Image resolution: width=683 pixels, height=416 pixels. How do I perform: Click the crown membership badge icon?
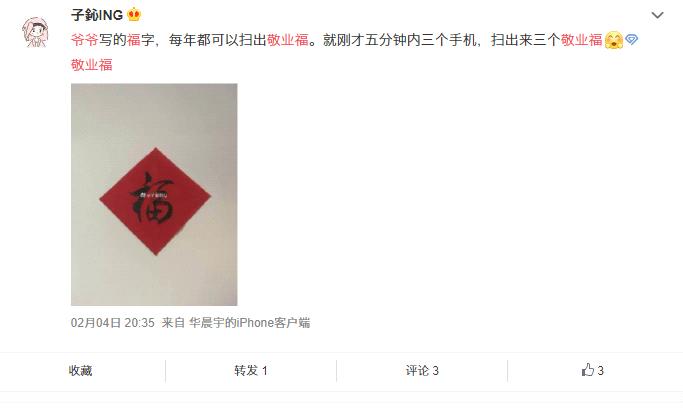[x=134, y=15]
